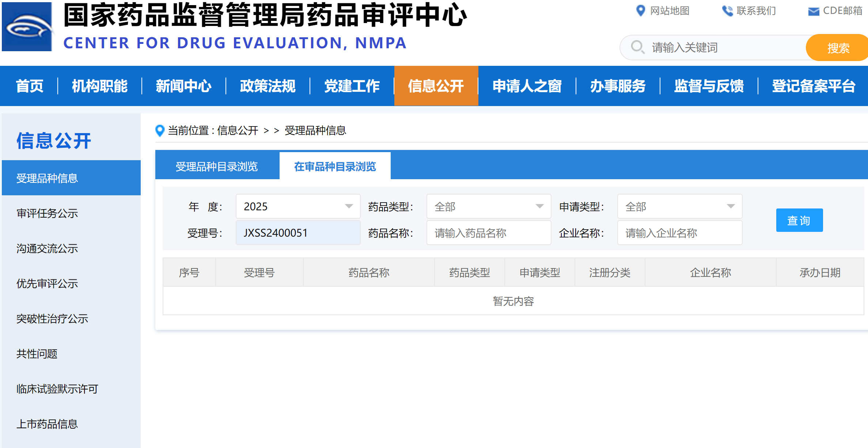The width and height of the screenshot is (868, 448).
Task: Open the 申请人之窗 navigation menu
Action: point(527,86)
